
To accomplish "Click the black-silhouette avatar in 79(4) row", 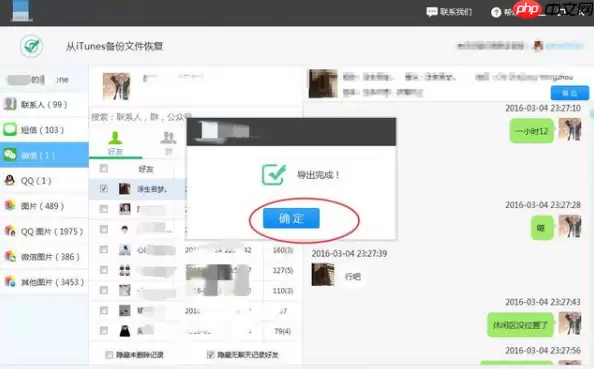I will pos(125,331).
